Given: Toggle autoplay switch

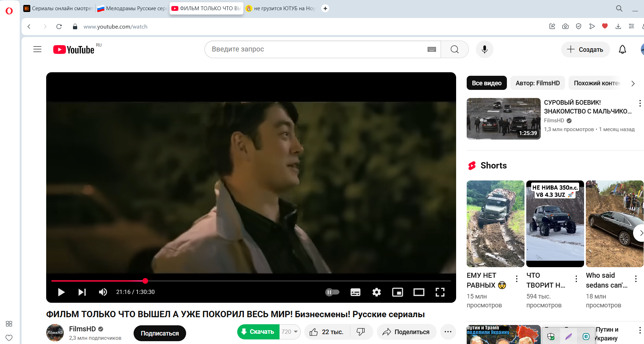Looking at the screenshot, I should (332, 292).
